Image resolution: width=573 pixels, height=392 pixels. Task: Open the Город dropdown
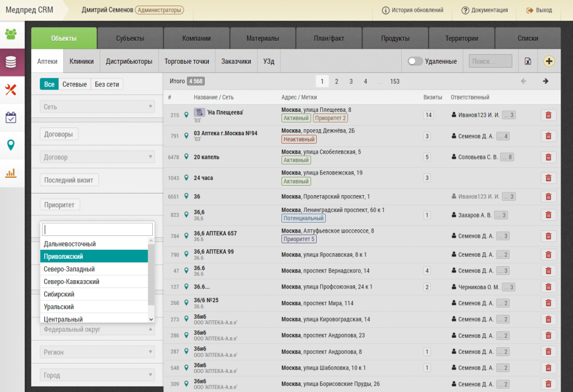(97, 375)
